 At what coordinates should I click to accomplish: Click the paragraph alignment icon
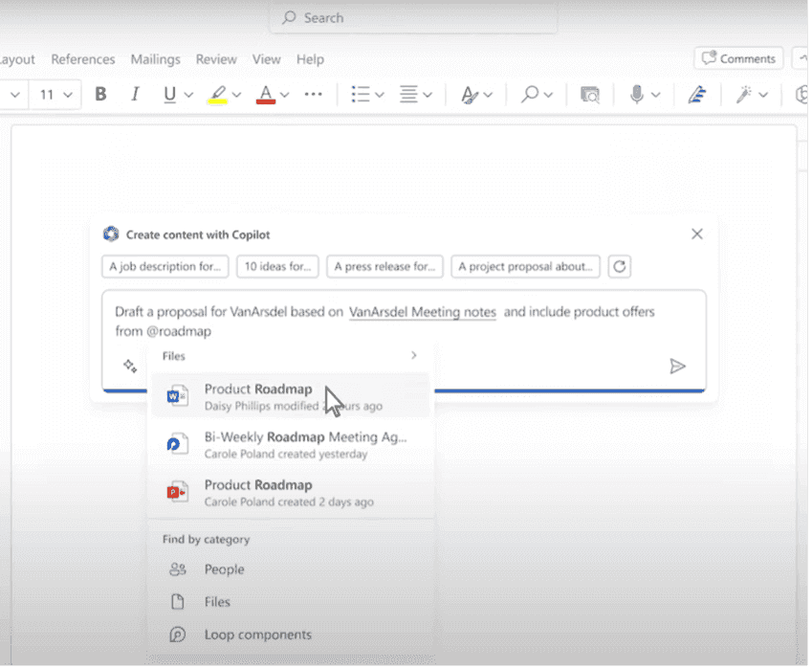tap(408, 95)
